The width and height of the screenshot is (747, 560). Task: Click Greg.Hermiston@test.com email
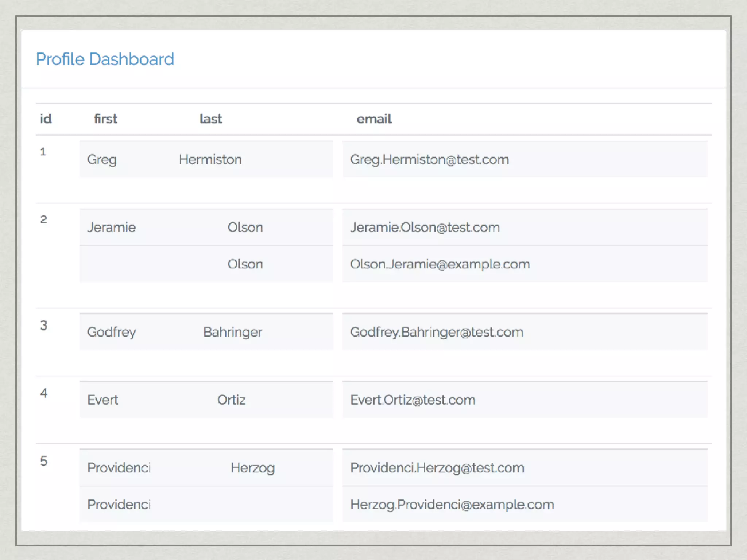click(429, 160)
